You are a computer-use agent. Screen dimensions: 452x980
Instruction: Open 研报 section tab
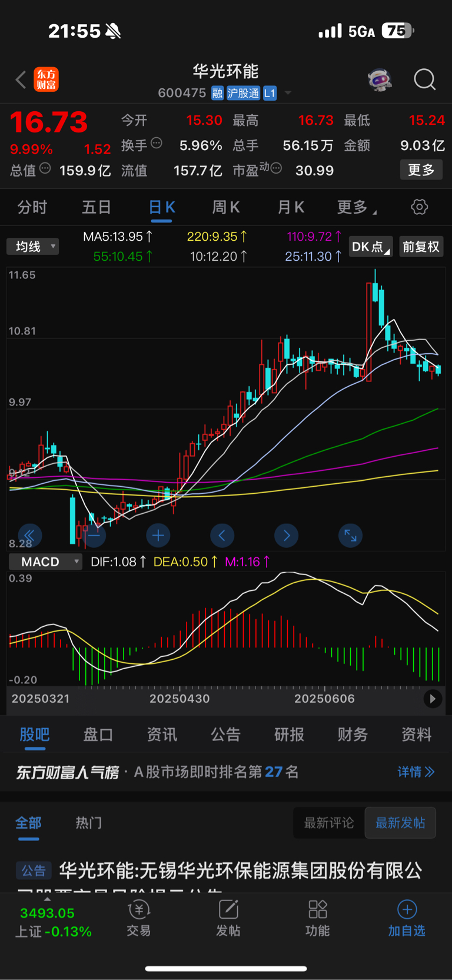pos(290,735)
